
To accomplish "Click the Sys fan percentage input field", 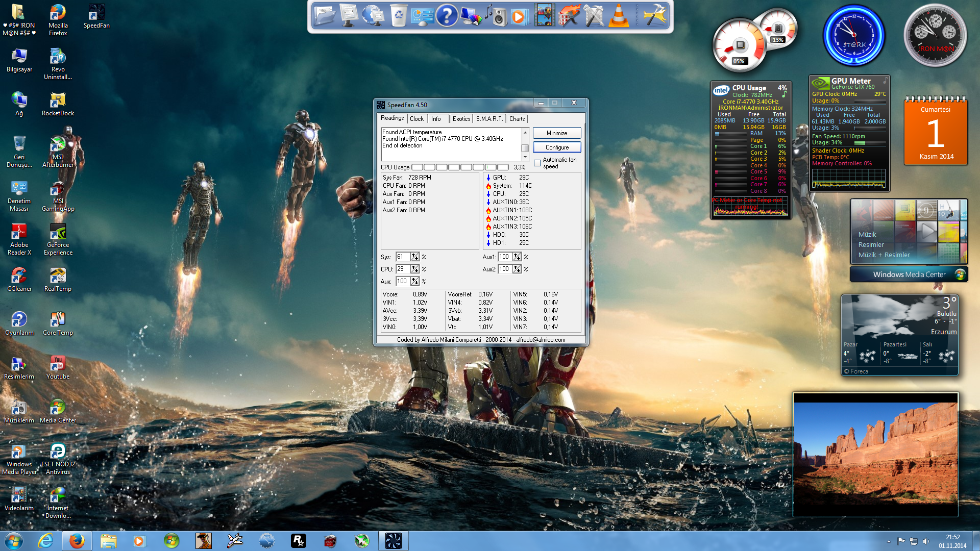I will (403, 257).
